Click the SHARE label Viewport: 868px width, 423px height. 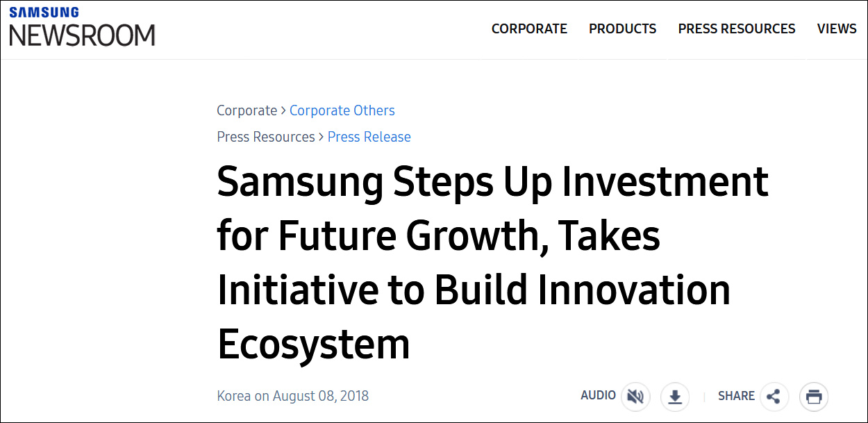736,396
